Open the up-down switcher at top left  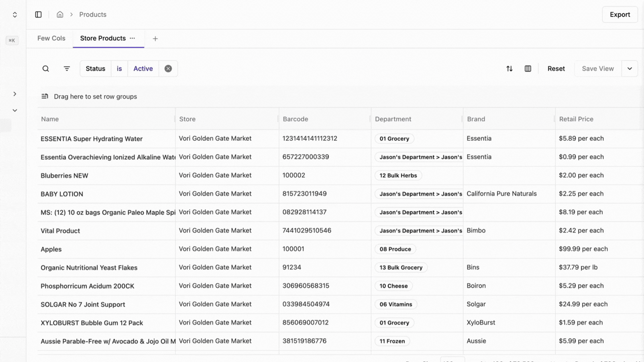pyautogui.click(x=15, y=15)
